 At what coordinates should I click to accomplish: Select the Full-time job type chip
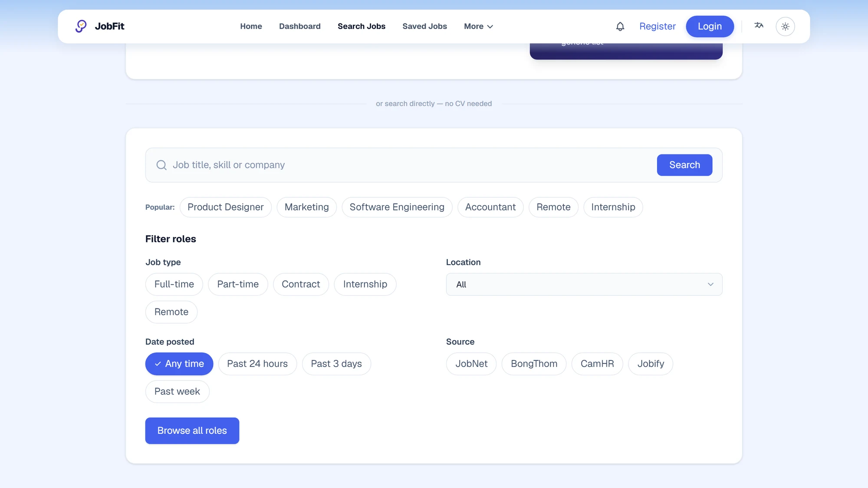(174, 285)
